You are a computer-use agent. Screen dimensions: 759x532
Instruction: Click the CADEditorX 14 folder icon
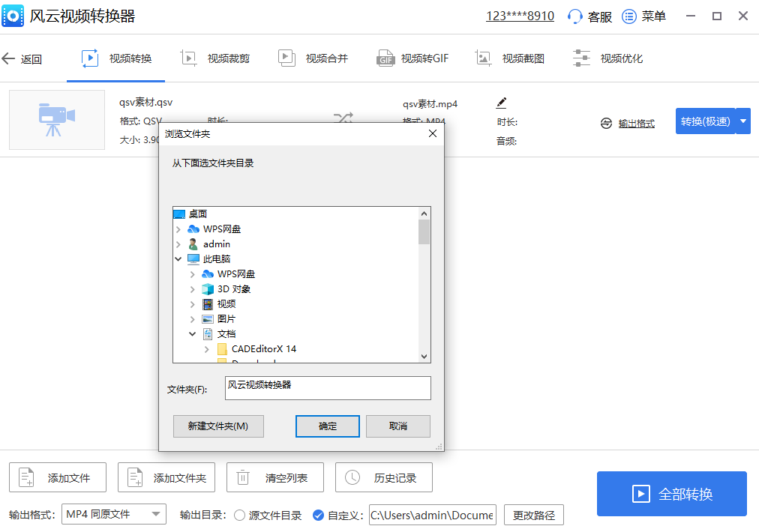[222, 349]
